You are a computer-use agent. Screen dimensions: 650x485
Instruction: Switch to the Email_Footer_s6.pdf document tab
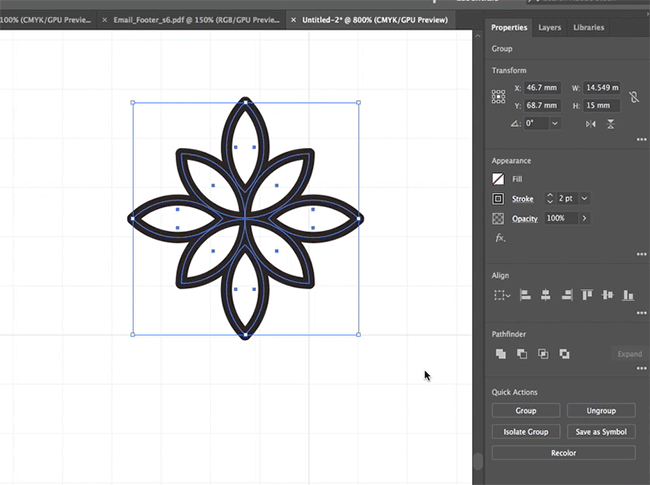pos(197,20)
